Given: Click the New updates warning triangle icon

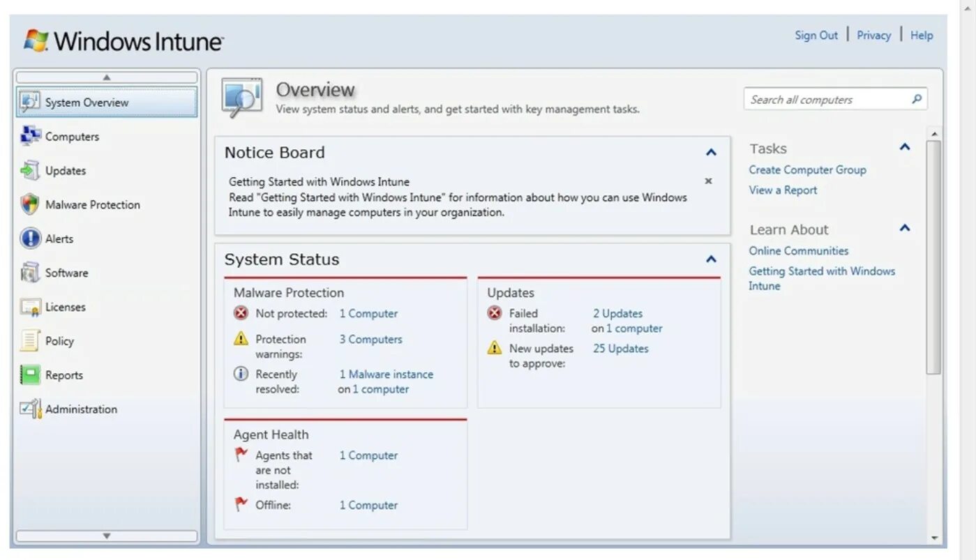Looking at the screenshot, I should (x=494, y=347).
